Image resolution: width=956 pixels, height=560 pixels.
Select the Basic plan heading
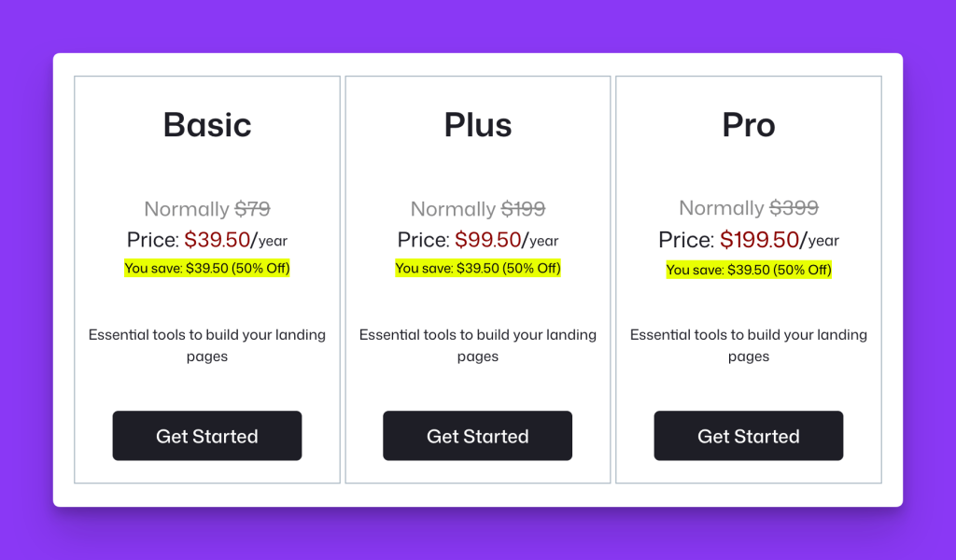[207, 125]
